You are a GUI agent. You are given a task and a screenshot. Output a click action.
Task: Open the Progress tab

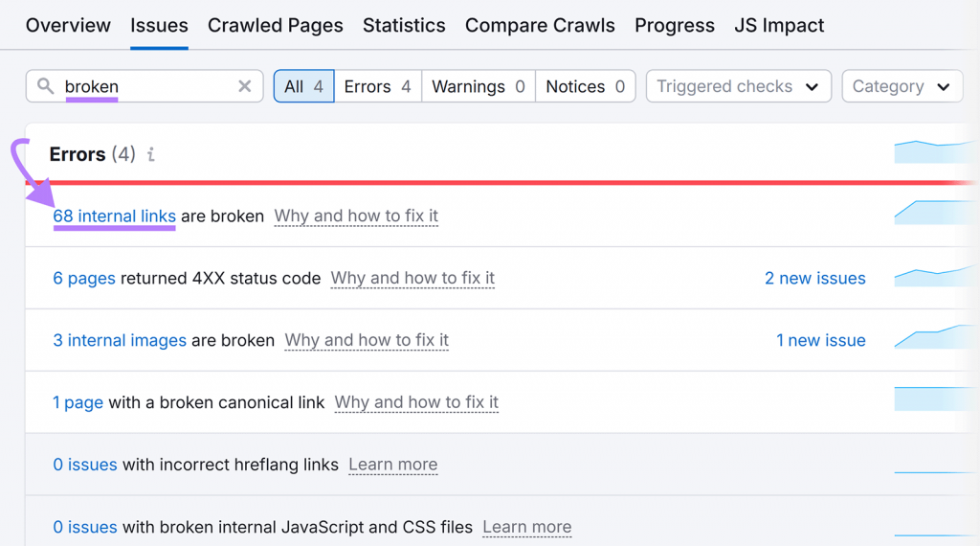(675, 25)
